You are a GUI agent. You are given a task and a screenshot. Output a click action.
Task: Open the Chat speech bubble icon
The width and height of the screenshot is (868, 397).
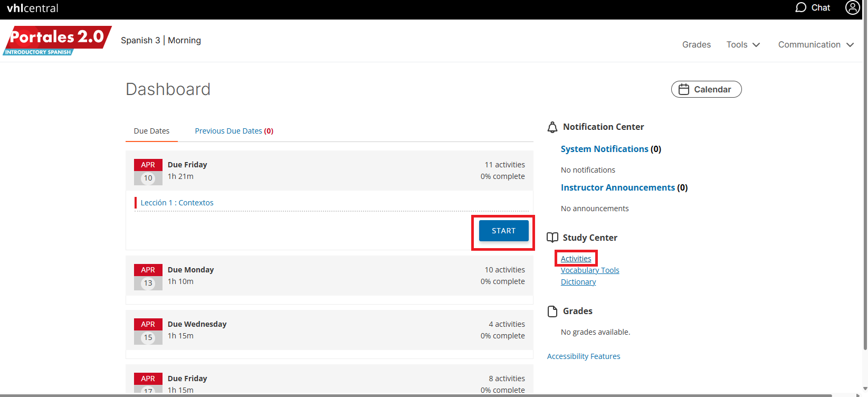click(x=800, y=7)
